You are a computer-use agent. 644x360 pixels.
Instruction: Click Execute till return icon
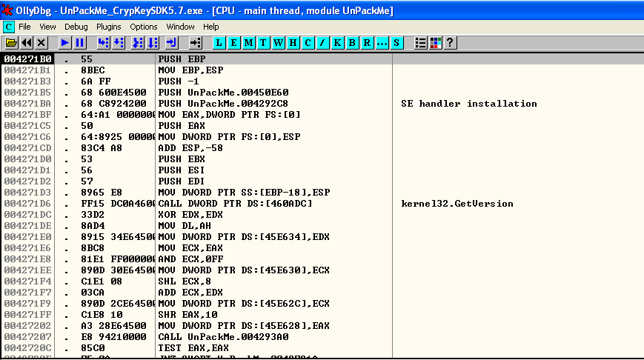171,43
